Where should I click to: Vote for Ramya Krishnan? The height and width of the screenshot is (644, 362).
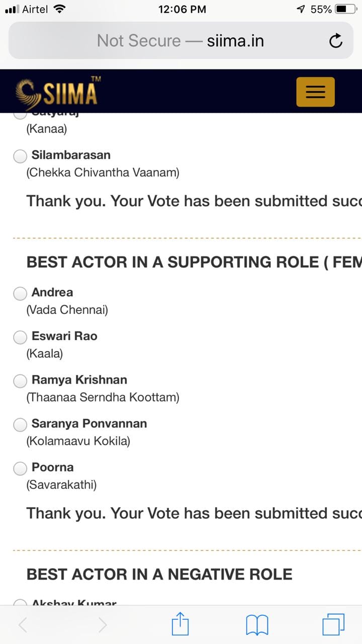(20, 381)
